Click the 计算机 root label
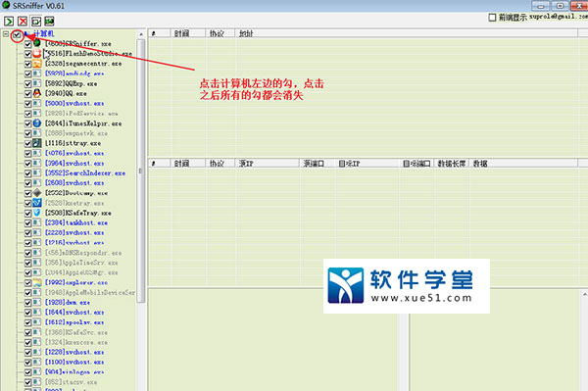 tap(43, 33)
